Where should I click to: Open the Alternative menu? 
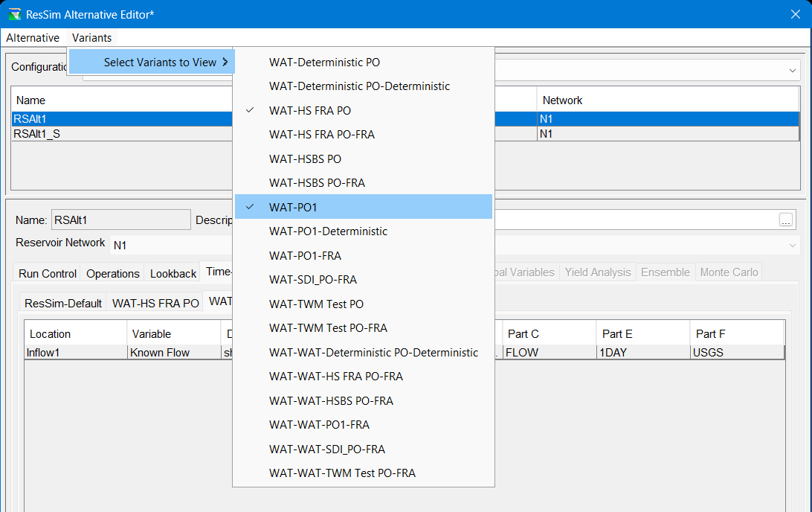[33, 38]
